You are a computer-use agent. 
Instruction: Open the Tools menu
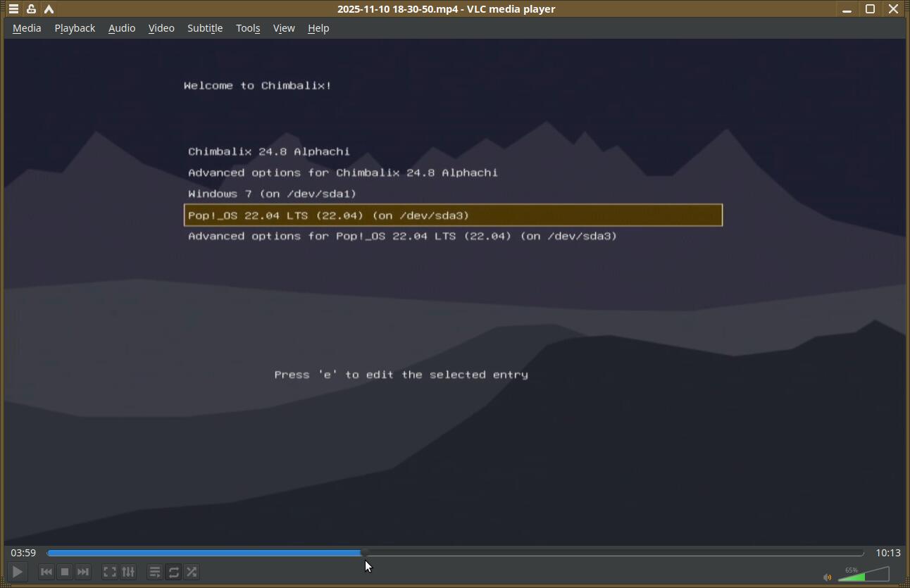click(248, 28)
